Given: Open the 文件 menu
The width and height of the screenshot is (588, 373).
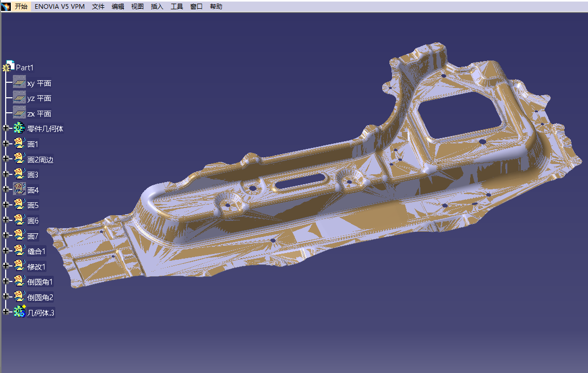Looking at the screenshot, I should tap(98, 6).
